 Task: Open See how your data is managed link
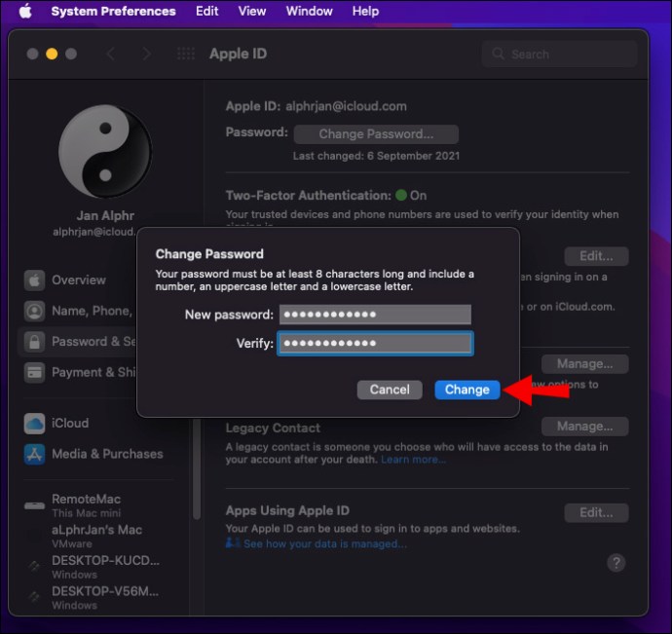(x=325, y=544)
